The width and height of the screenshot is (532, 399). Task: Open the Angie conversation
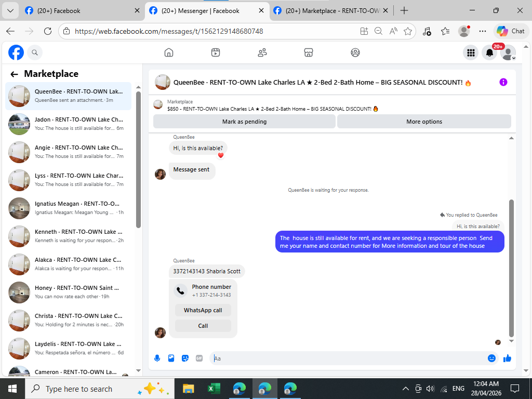(68, 152)
